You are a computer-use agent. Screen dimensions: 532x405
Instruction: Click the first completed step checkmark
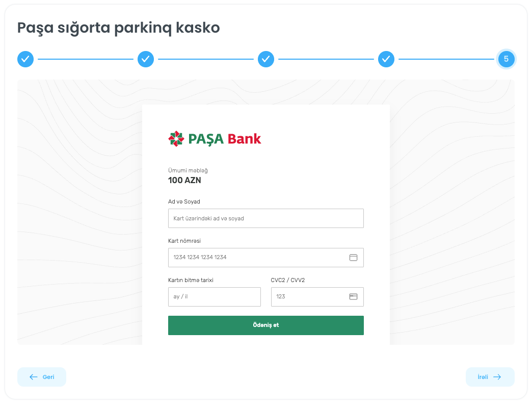[x=25, y=59]
